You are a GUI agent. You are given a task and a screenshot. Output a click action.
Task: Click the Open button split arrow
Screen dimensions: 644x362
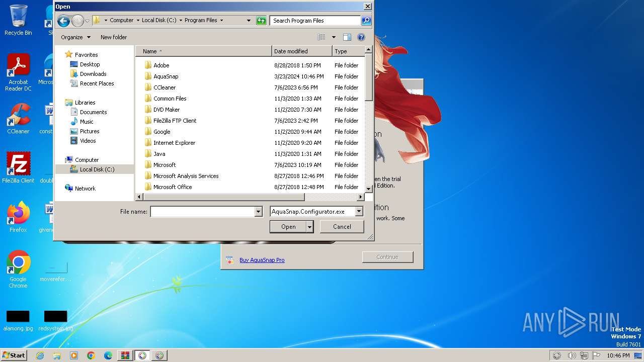(x=309, y=227)
